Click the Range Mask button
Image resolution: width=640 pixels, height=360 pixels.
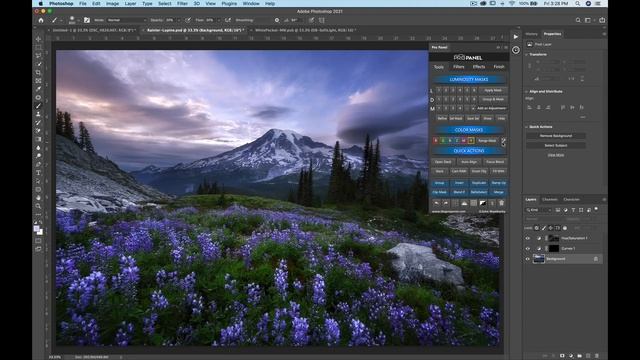pos(487,140)
